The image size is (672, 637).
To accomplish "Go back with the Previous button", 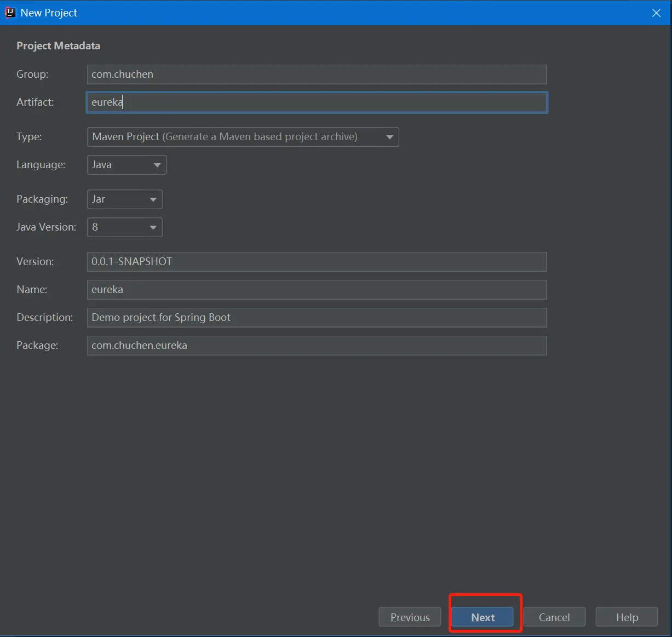I will [x=410, y=617].
